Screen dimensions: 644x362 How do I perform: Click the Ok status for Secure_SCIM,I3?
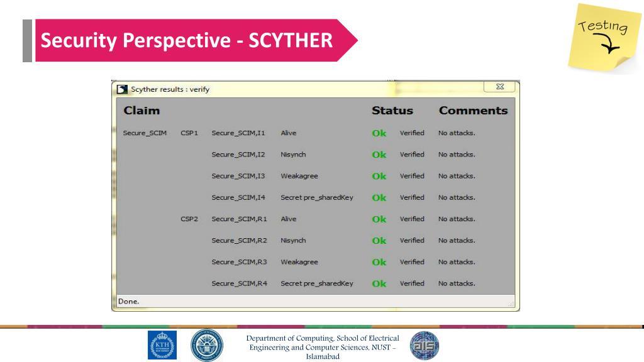pos(379,176)
